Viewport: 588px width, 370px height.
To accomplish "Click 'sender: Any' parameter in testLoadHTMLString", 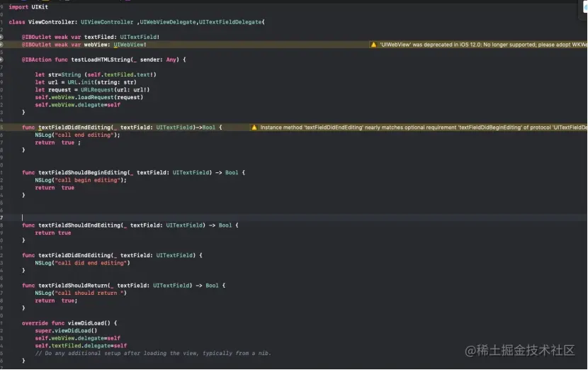I will pos(158,60).
